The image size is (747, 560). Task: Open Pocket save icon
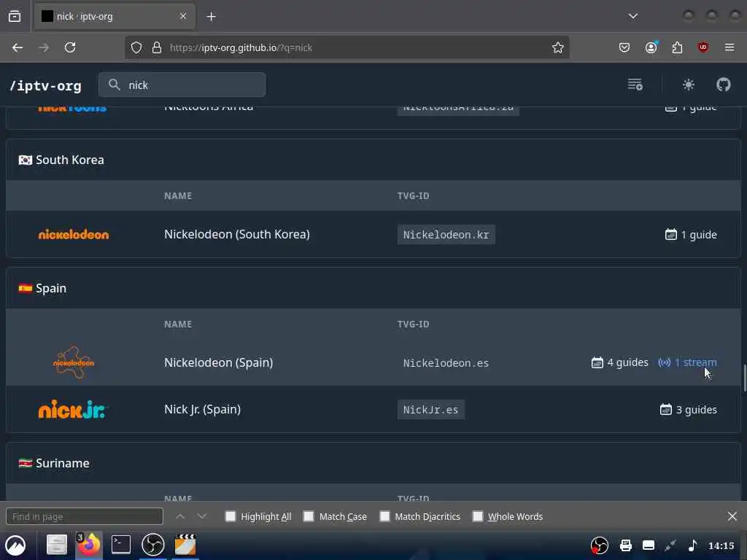(x=624, y=47)
